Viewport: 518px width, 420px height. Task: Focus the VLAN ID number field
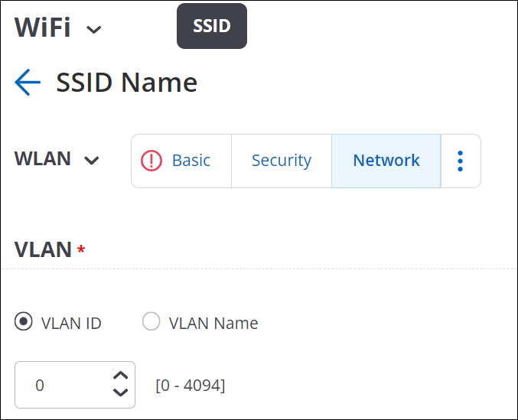click(x=75, y=385)
